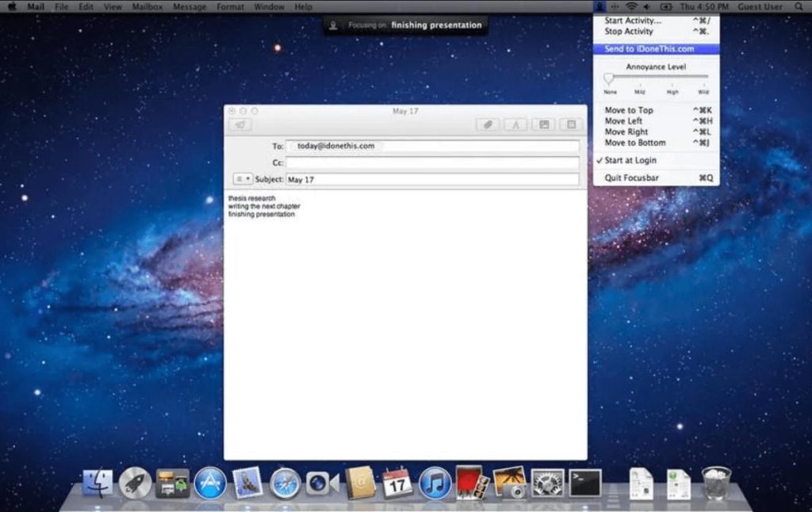Viewport: 812px width, 512px height.
Task: Open the Trash in the Dock
Action: point(716,483)
